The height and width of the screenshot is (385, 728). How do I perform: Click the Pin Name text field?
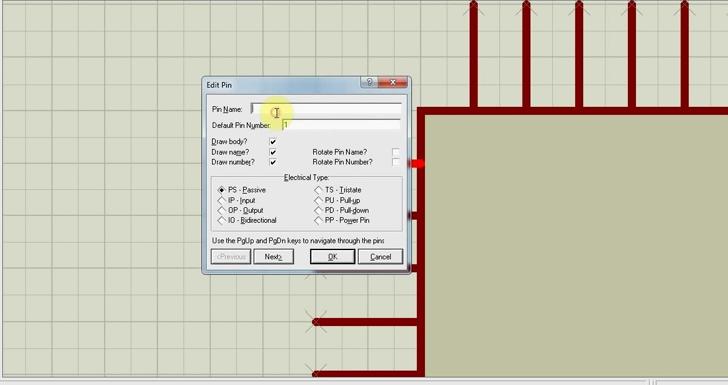click(x=326, y=109)
